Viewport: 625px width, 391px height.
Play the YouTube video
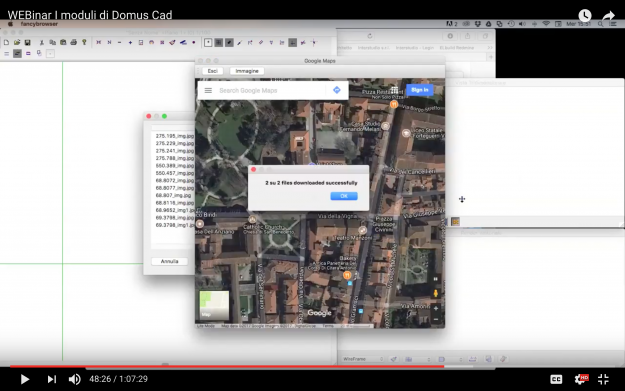click(x=25, y=379)
